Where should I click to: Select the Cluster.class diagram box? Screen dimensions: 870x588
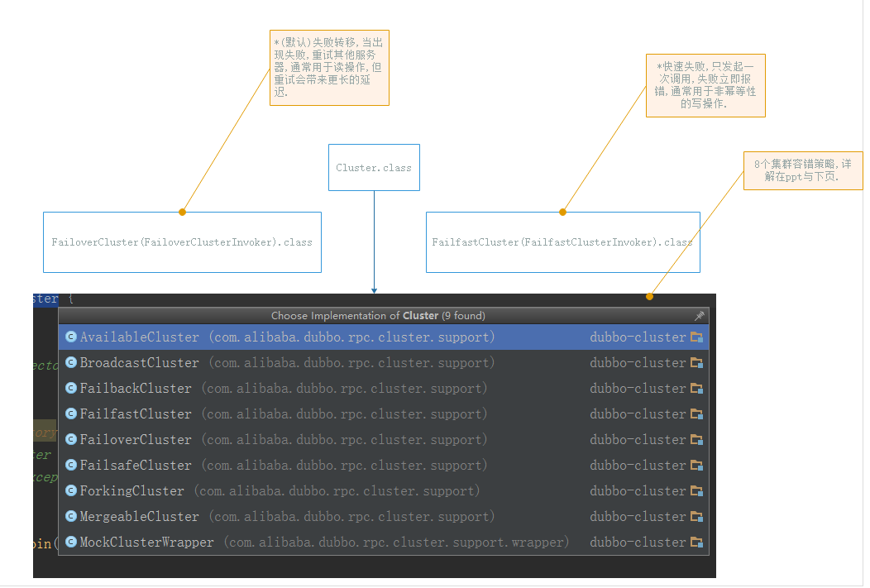tap(374, 168)
